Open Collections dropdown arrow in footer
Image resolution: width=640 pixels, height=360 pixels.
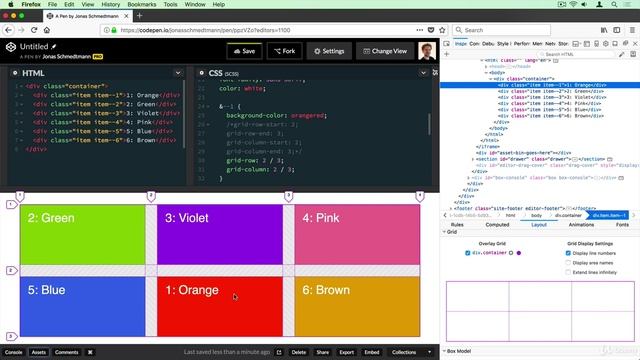coord(429,352)
